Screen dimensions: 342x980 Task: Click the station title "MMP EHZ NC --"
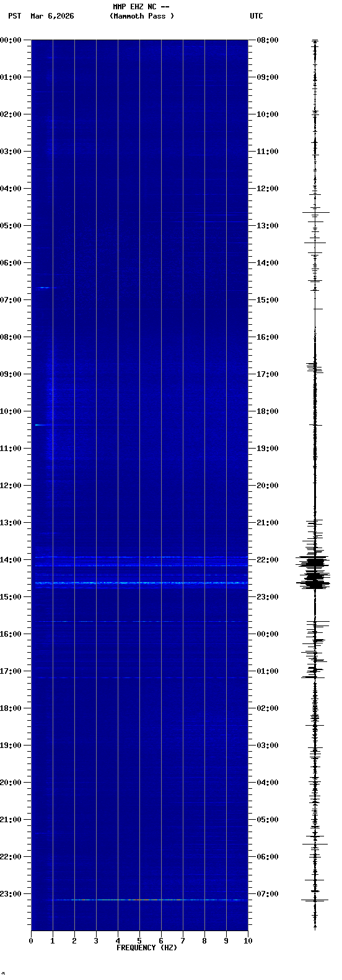141,7
